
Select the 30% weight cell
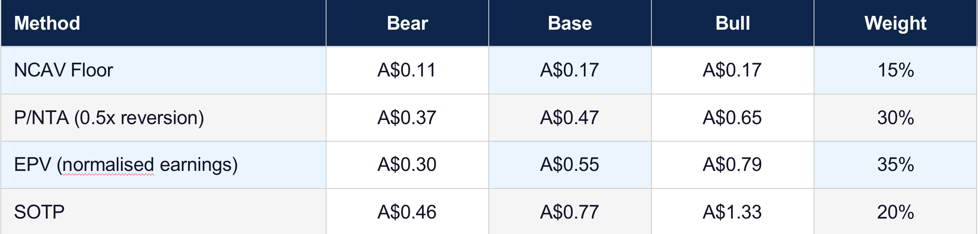click(x=895, y=118)
